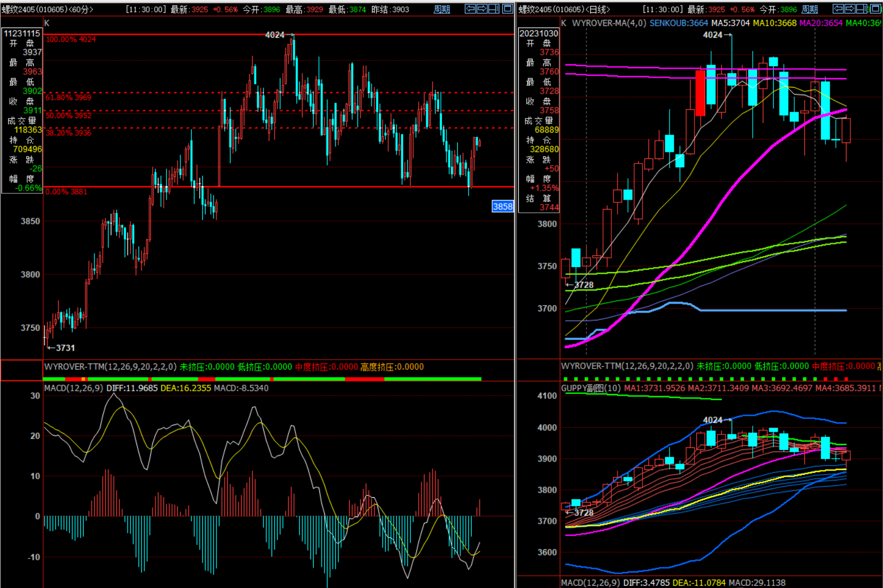Viewport: 883px width, 588px height.
Task: Click the forward arrow in the daily chart header
Action: tap(850, 9)
